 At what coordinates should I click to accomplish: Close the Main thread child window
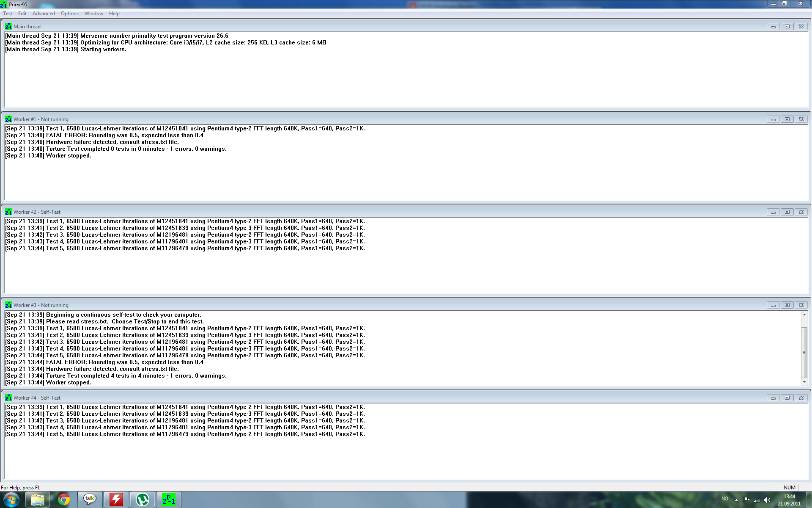pos(801,26)
